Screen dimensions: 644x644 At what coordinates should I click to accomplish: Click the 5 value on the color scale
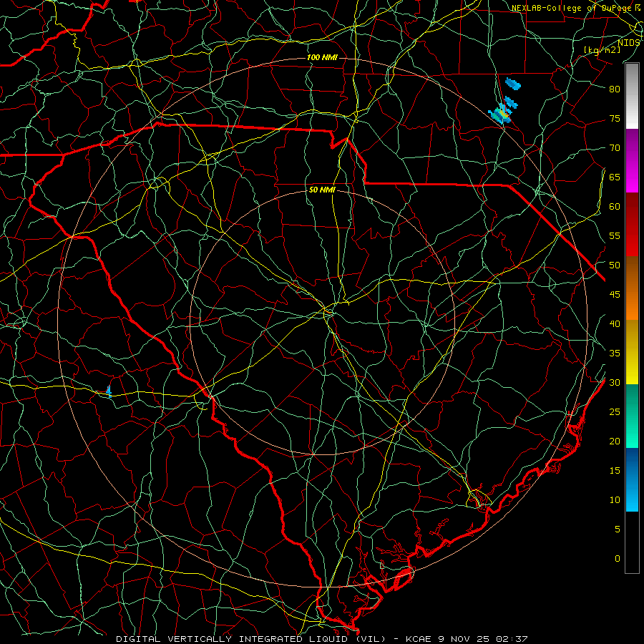pyautogui.click(x=618, y=530)
